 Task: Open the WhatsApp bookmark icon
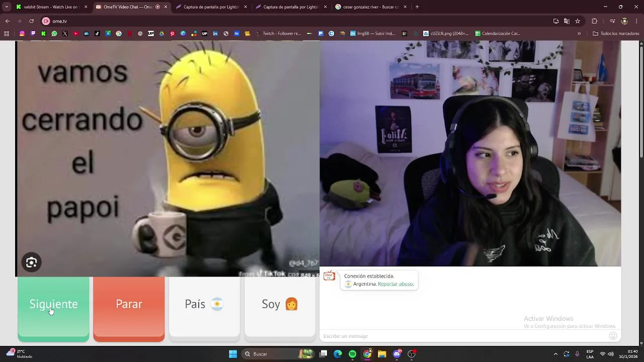(x=54, y=34)
